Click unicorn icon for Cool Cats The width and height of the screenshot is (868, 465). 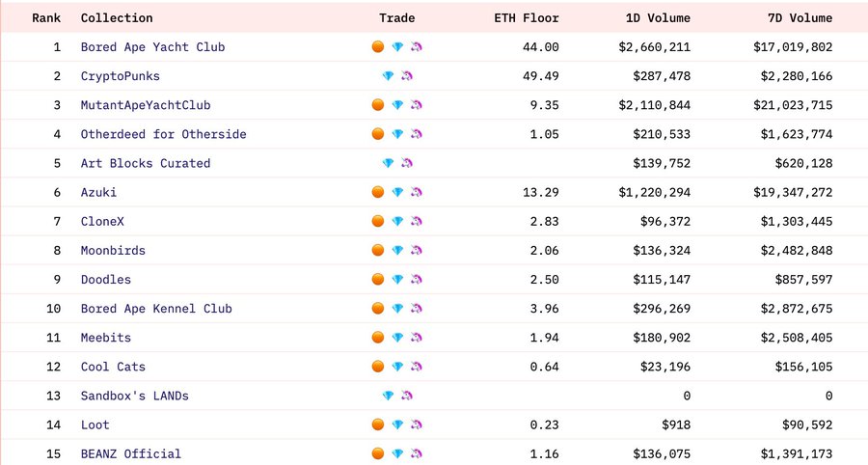[417, 368]
